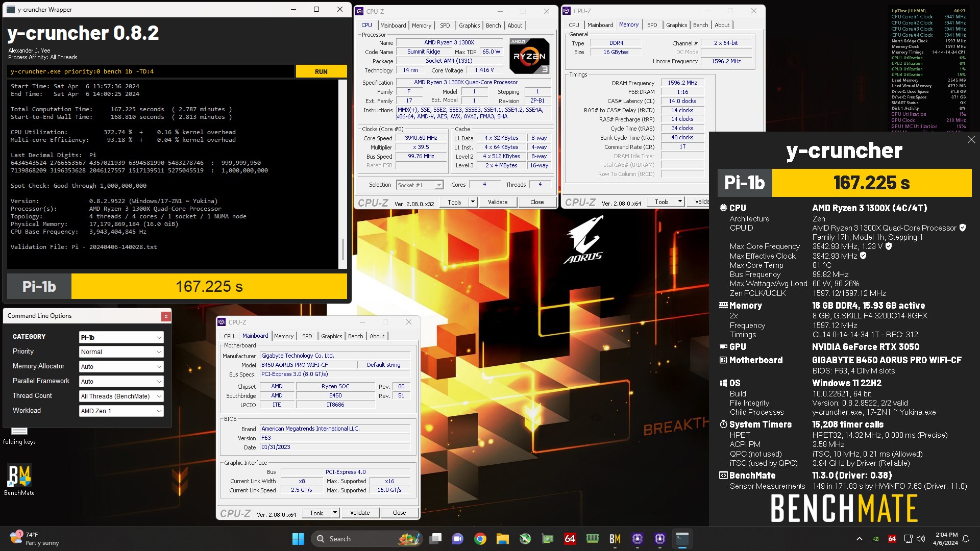The height and width of the screenshot is (551, 980).
Task: Click Validate in x32 CPU-Z window
Action: tap(498, 202)
